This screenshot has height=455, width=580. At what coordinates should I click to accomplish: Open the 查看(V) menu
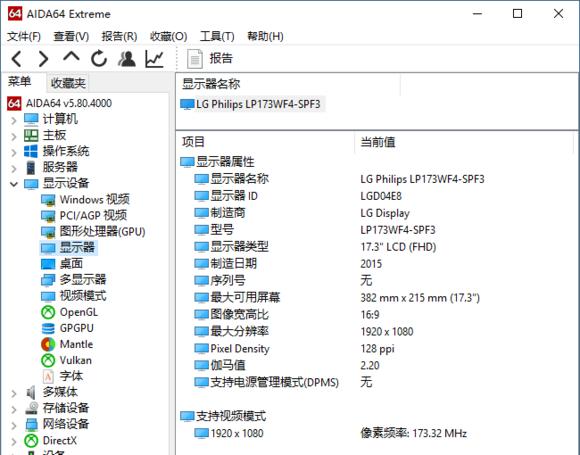pos(71,36)
